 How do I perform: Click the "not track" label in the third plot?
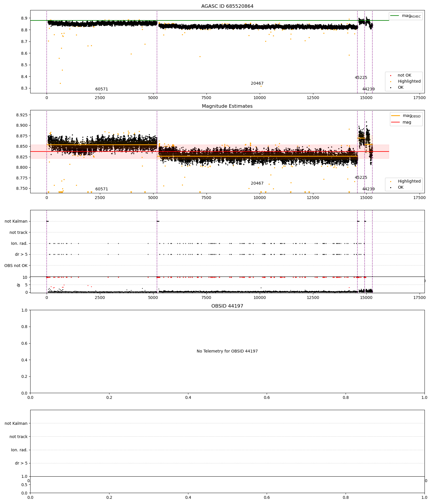18,232
